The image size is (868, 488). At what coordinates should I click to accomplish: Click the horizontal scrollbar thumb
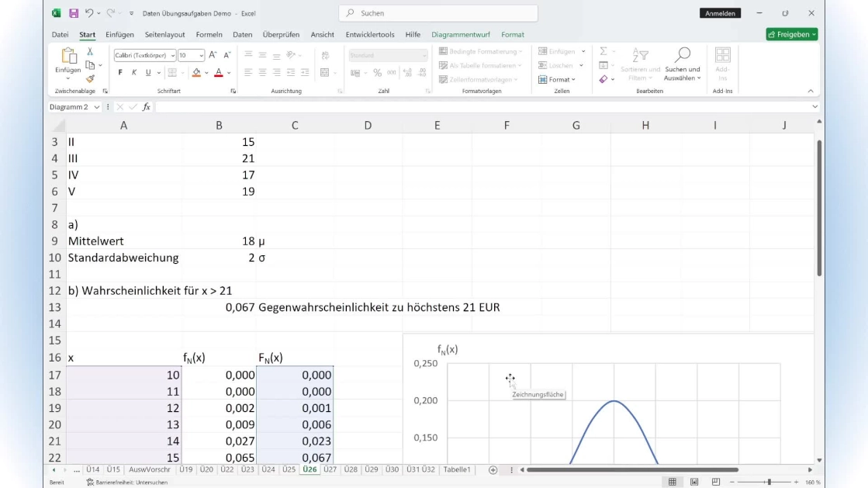click(x=633, y=469)
